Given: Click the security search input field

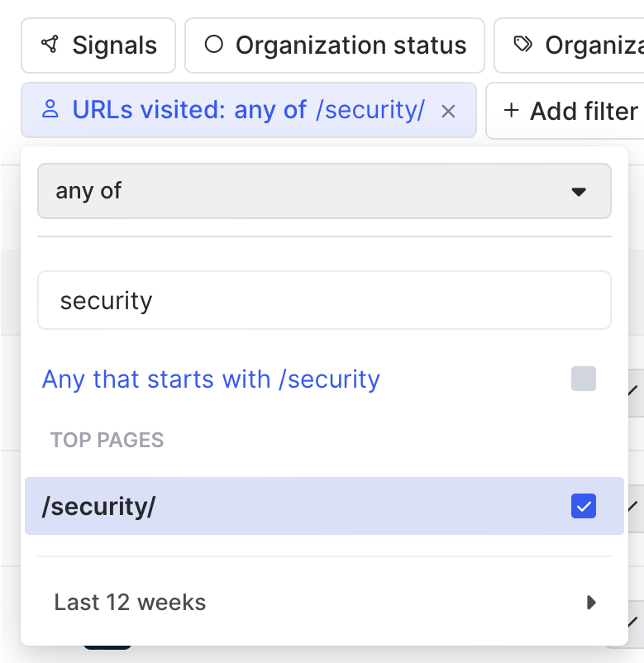Looking at the screenshot, I should coord(324,300).
